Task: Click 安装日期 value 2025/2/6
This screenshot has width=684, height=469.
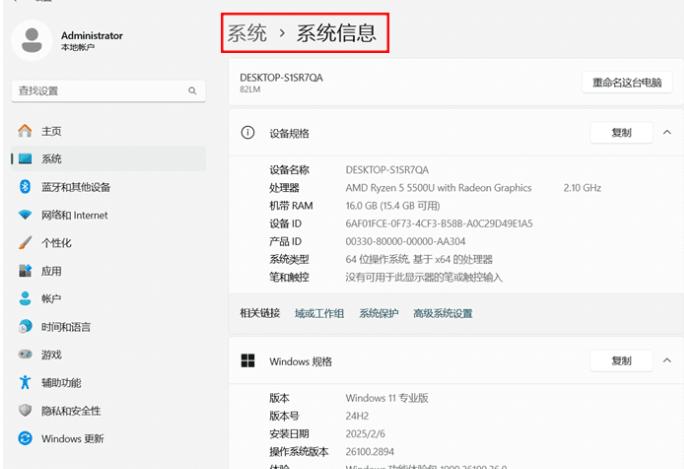Action: 365,434
